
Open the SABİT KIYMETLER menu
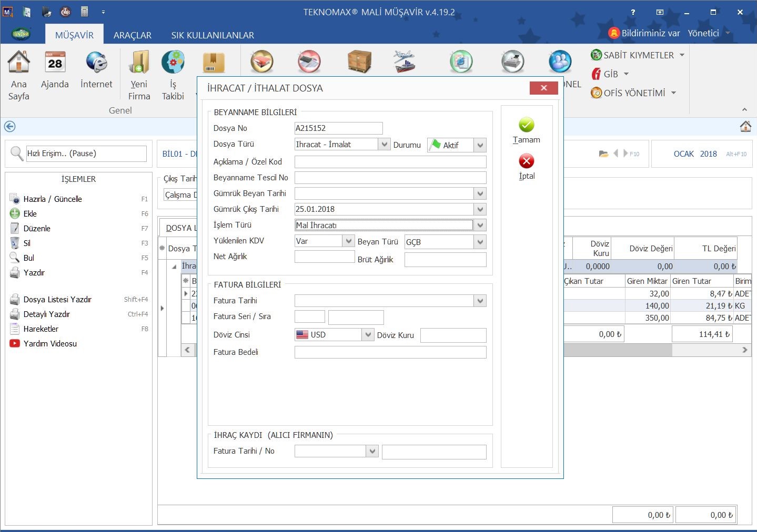click(x=638, y=55)
